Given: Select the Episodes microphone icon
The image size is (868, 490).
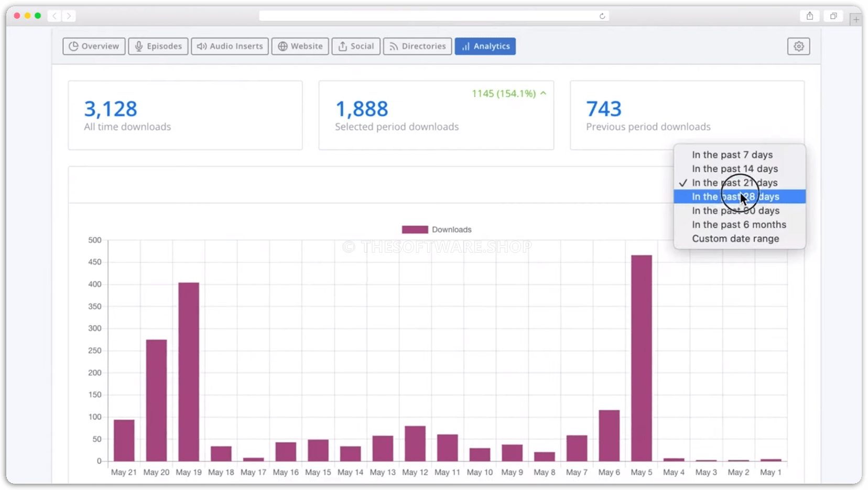Looking at the screenshot, I should (138, 46).
